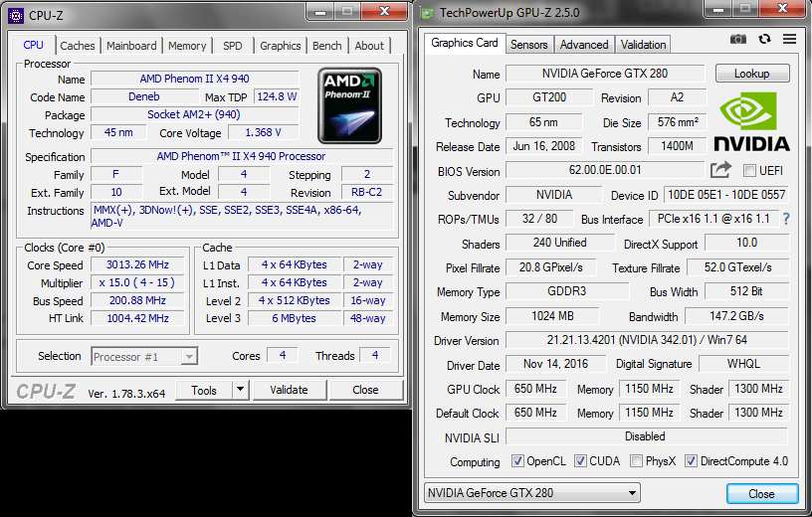Screen dimensions: 812x517
Task: Click the Pixel Fillrate value 20.8 GPixel/s
Action: coord(550,267)
